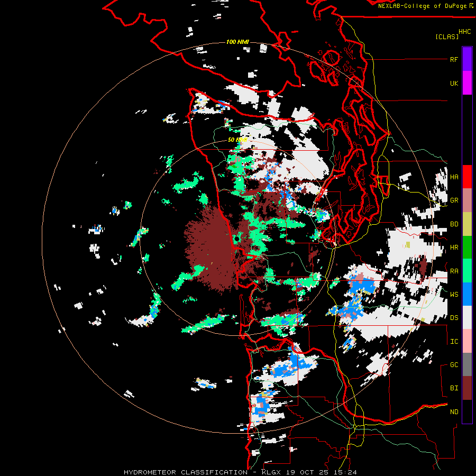Click the RA light green legend swatch
The height and width of the screenshot is (476, 476).
coord(467,271)
